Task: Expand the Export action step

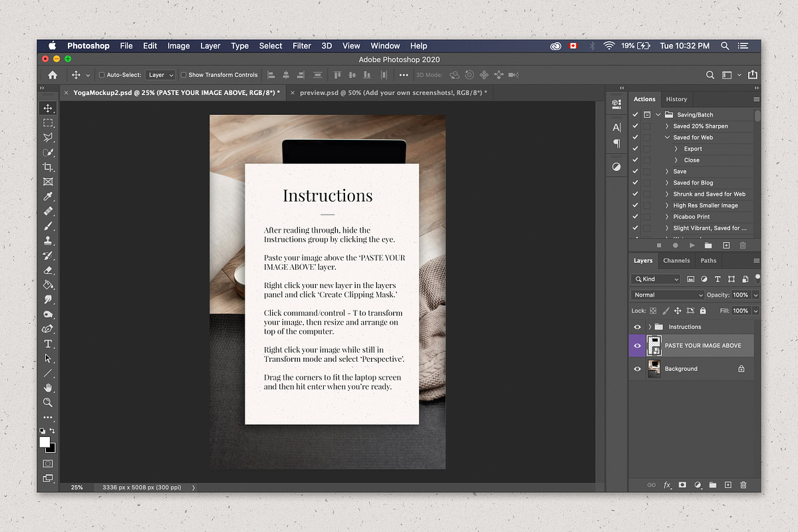Action: point(677,149)
